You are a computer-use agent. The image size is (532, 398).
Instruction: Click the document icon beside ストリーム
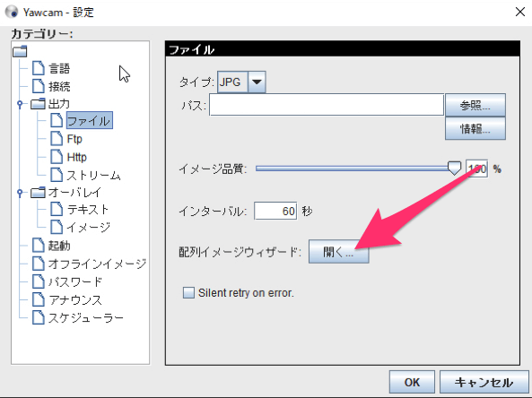click(x=57, y=175)
